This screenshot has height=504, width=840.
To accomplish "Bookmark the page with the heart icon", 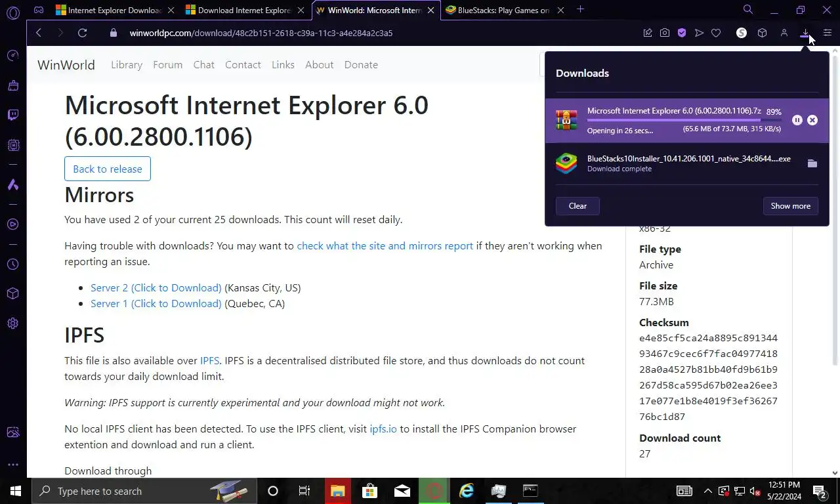I will click(716, 33).
